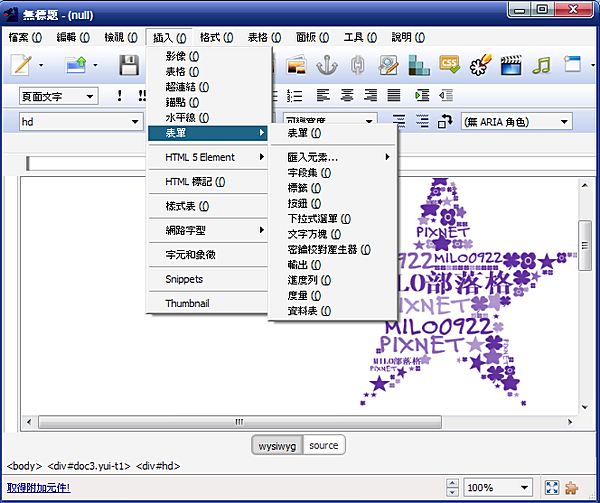Open the 頁面文字 paragraph format dropdown
Viewport: 600px width, 503px height.
(x=59, y=96)
